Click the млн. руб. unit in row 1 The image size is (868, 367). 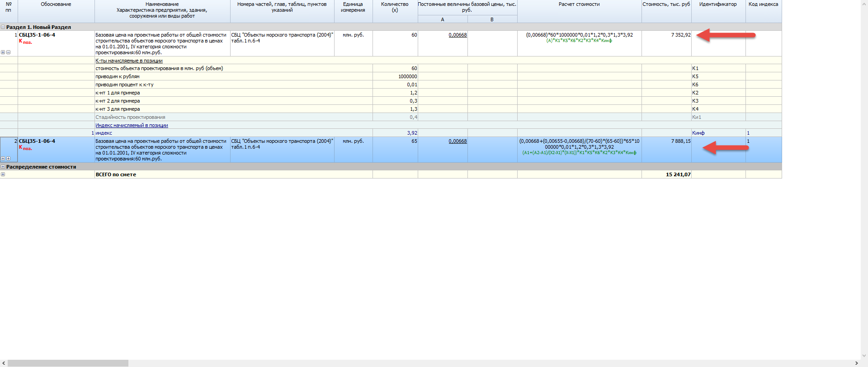353,35
